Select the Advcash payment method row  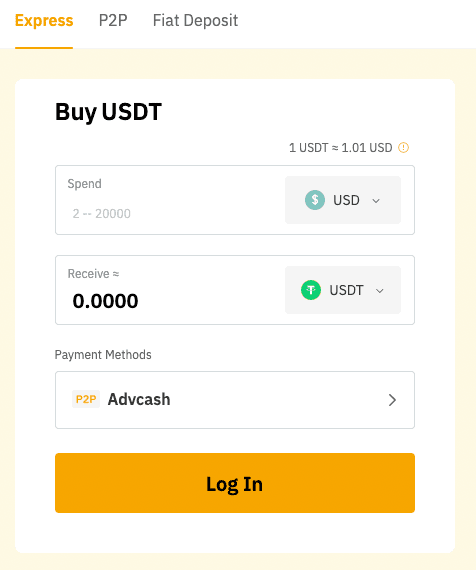pyautogui.click(x=235, y=400)
